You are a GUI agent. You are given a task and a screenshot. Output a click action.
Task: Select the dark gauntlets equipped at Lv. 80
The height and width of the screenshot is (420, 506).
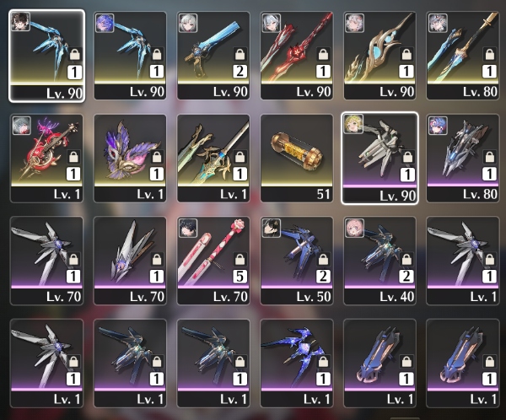pos(463,159)
